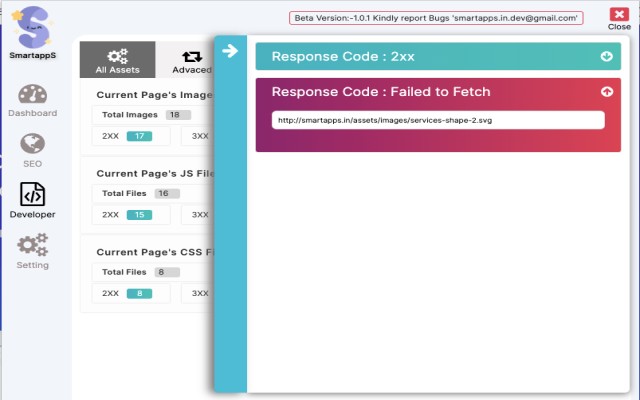Screen dimensions: 640x400
Task: Select the 3XX box under Current Page's Images
Action: click(x=200, y=136)
